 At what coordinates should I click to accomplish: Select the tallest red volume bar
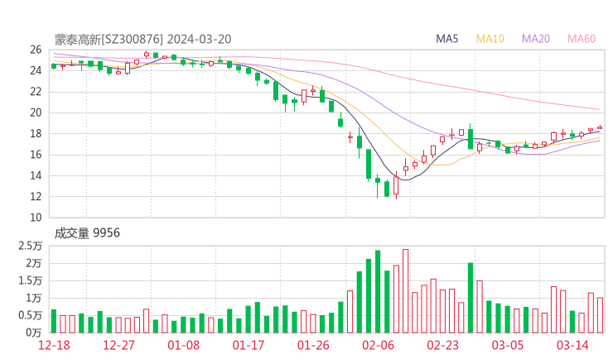click(405, 291)
